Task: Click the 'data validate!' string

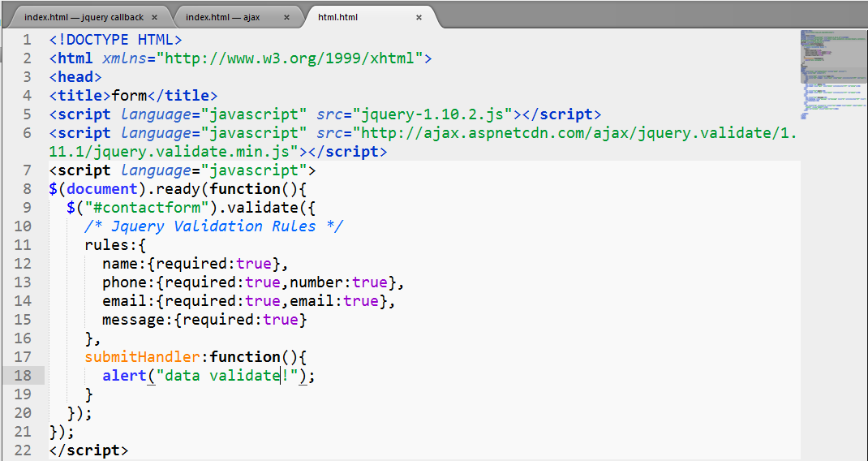Action: (x=227, y=376)
